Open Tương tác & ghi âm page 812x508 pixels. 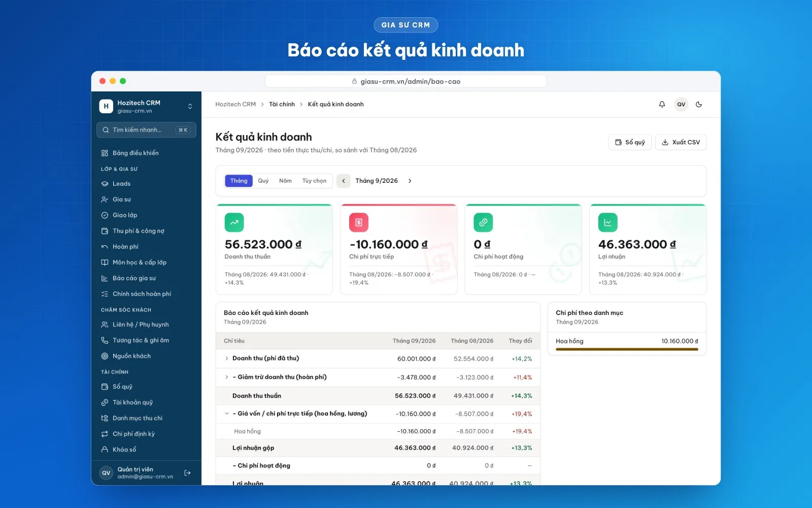[x=146, y=340]
